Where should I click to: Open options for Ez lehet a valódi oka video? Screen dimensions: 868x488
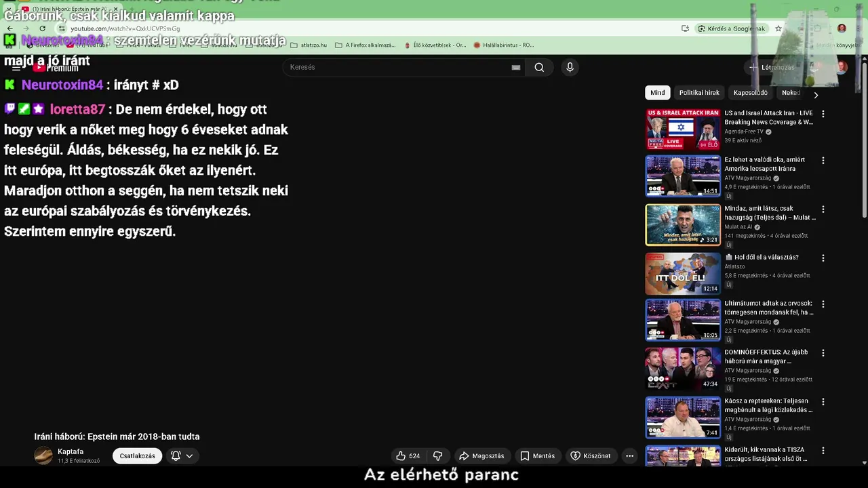[823, 161]
